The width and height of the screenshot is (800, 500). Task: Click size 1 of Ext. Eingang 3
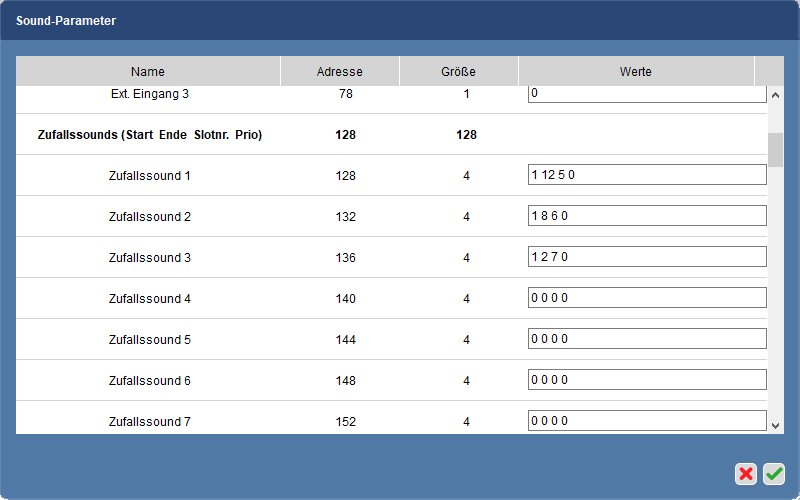click(x=466, y=94)
